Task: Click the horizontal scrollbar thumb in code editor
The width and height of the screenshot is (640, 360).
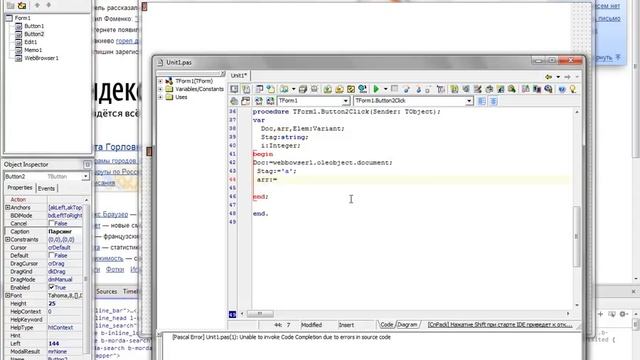Action: click(x=260, y=313)
